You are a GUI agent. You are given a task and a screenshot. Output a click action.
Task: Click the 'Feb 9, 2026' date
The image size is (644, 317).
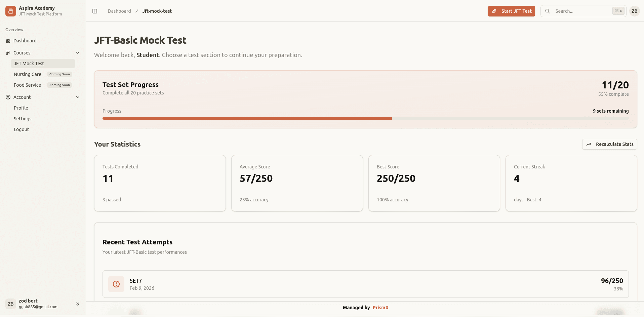[142, 288]
